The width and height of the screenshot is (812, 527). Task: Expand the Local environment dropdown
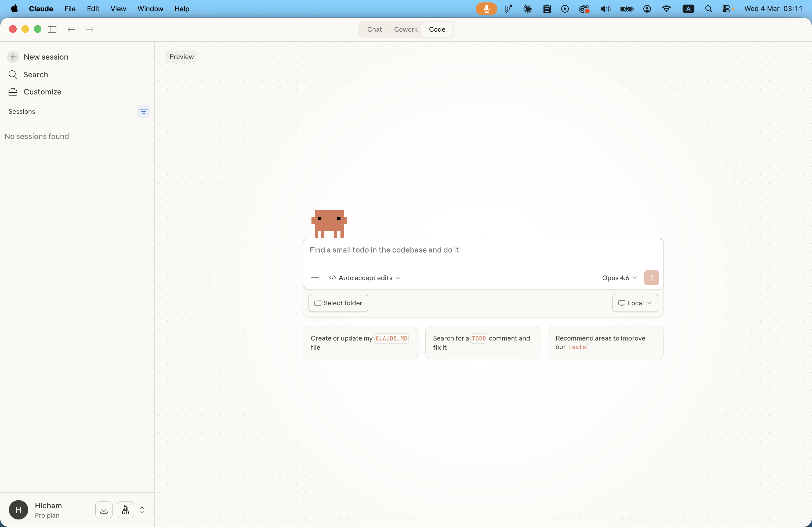635,303
